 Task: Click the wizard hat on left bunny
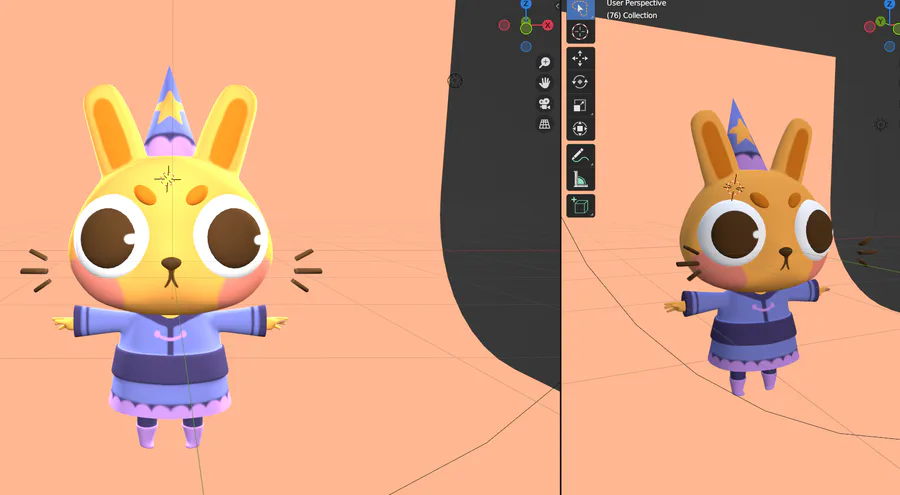coord(169,112)
